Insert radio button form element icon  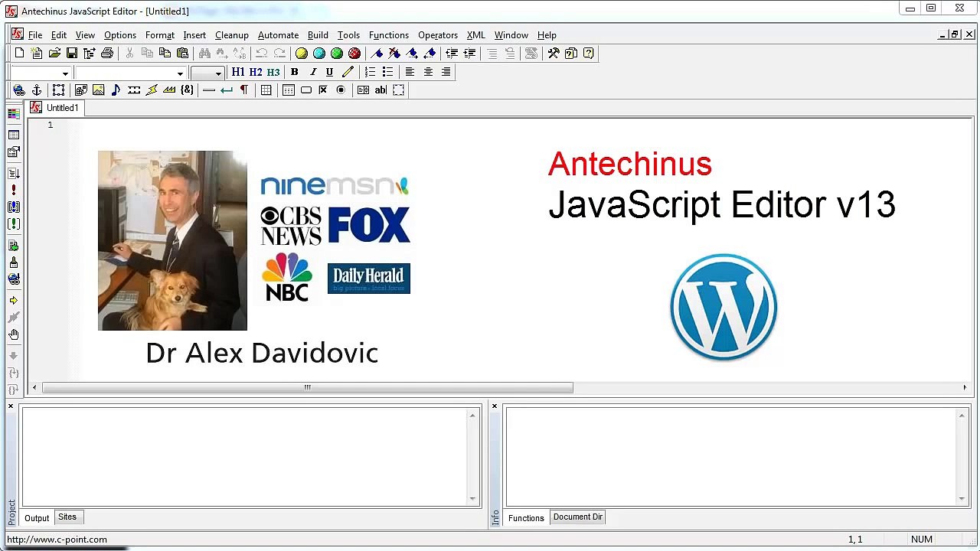(341, 90)
